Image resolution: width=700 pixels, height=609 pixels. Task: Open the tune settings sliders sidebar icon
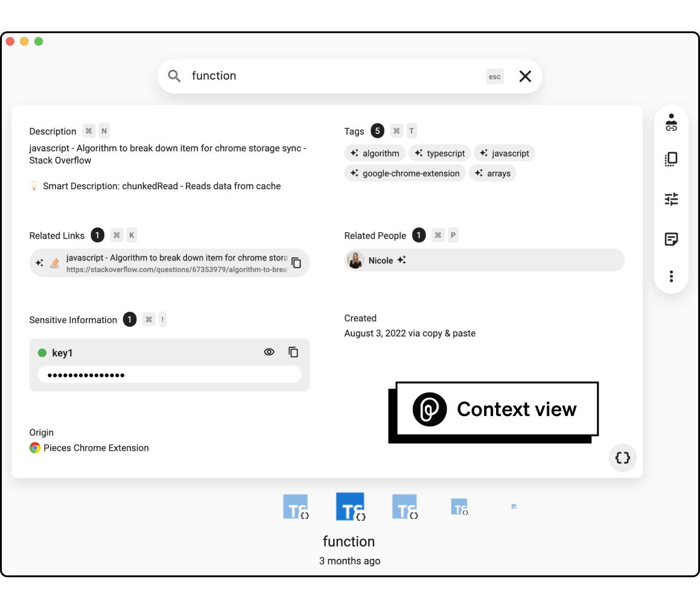coord(671,199)
